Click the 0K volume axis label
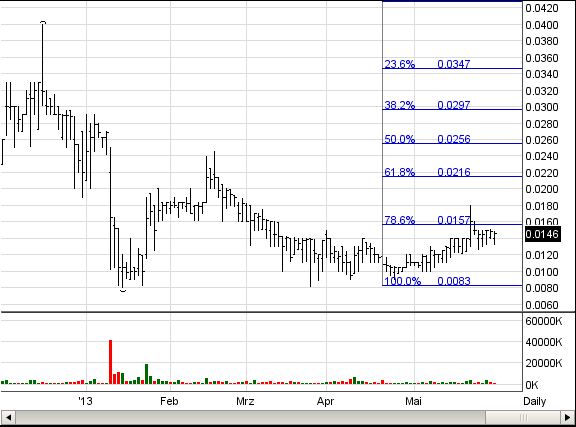The width and height of the screenshot is (576, 427). click(x=532, y=385)
